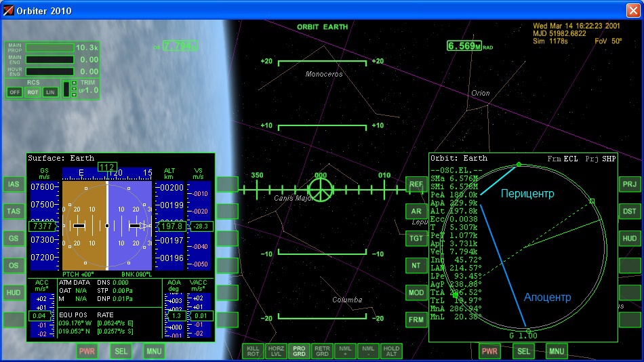644x362 pixels.
Task: Click FRM frame button on Orbit MFD
Action: coord(416,320)
